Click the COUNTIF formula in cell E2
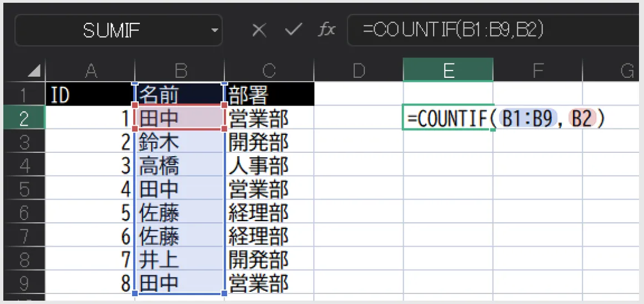644x304 pixels. click(506, 118)
